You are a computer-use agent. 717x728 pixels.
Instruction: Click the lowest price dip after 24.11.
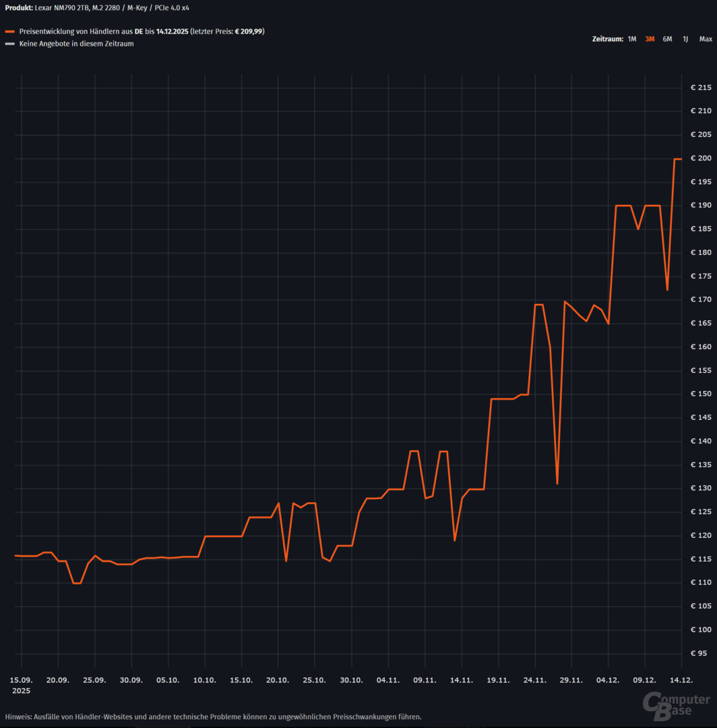tap(557, 483)
